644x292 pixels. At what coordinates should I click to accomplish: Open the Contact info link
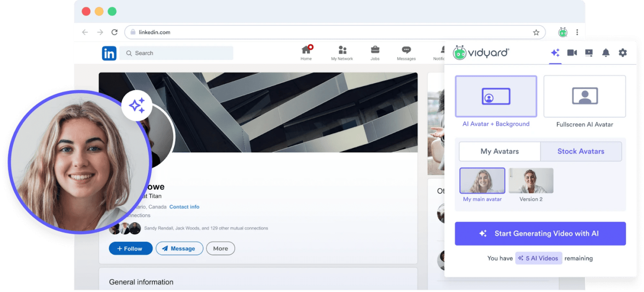[184, 207]
